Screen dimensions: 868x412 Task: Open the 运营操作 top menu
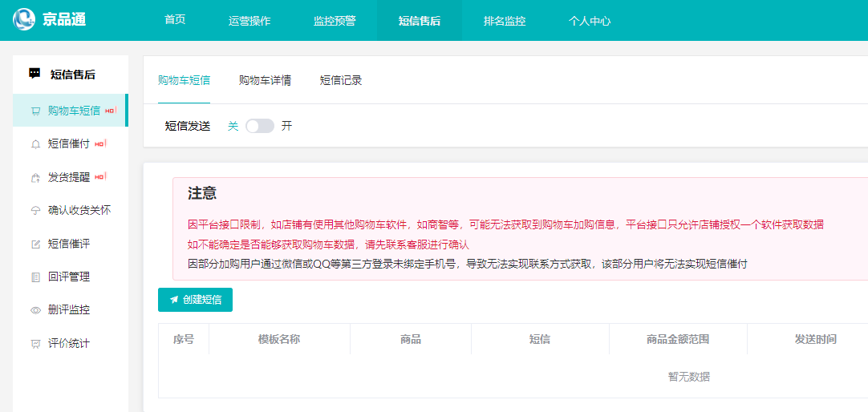[x=249, y=21]
